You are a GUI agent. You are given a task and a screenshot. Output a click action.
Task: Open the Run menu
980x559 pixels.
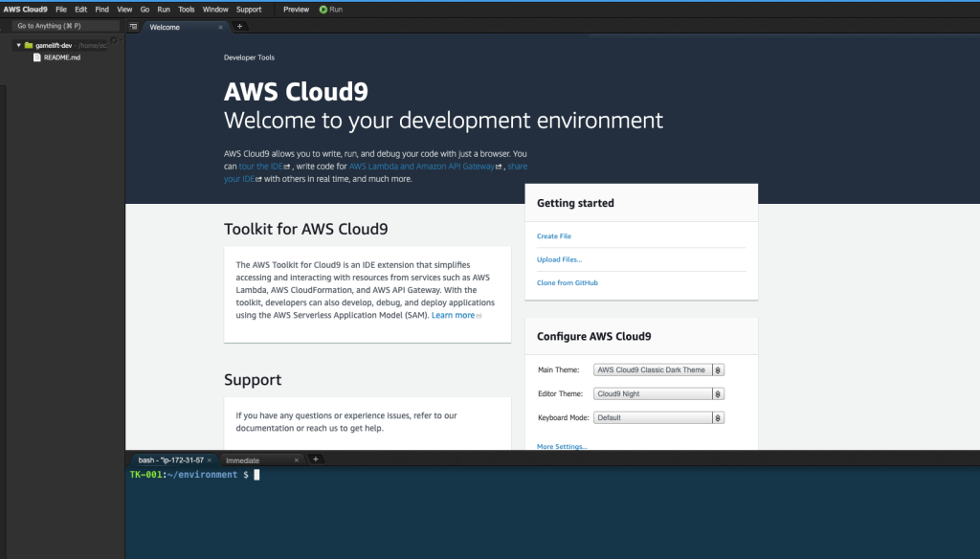(164, 10)
